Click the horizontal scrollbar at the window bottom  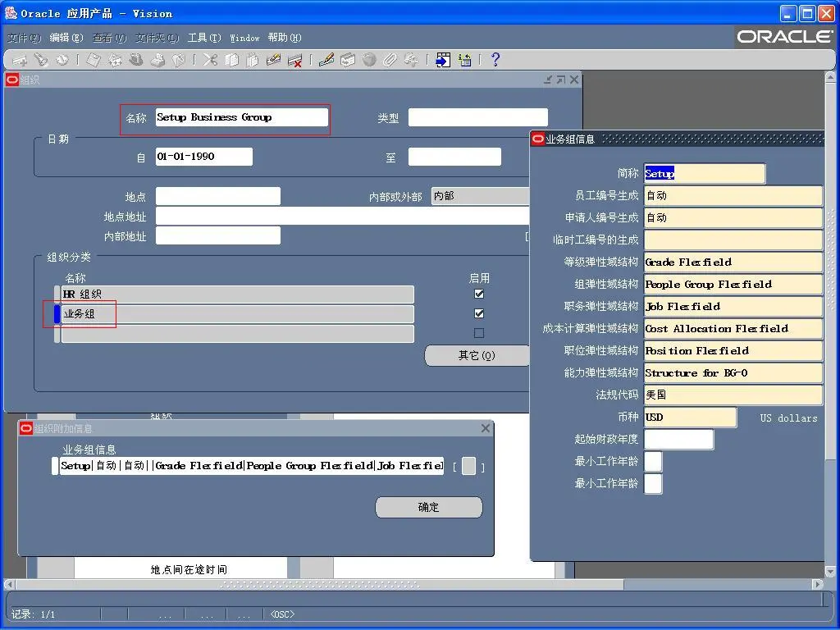pyautogui.click(x=410, y=584)
